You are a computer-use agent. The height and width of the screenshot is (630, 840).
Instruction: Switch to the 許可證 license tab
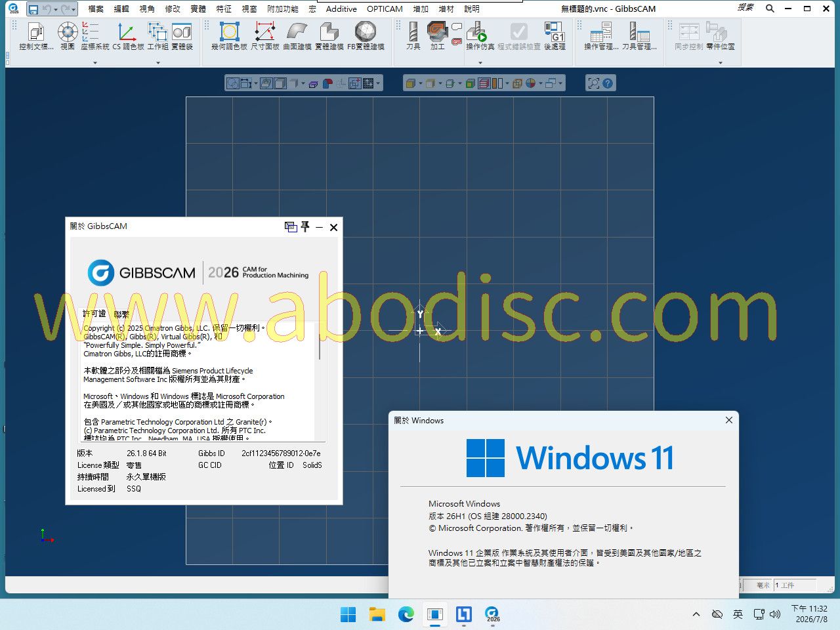[x=94, y=314]
